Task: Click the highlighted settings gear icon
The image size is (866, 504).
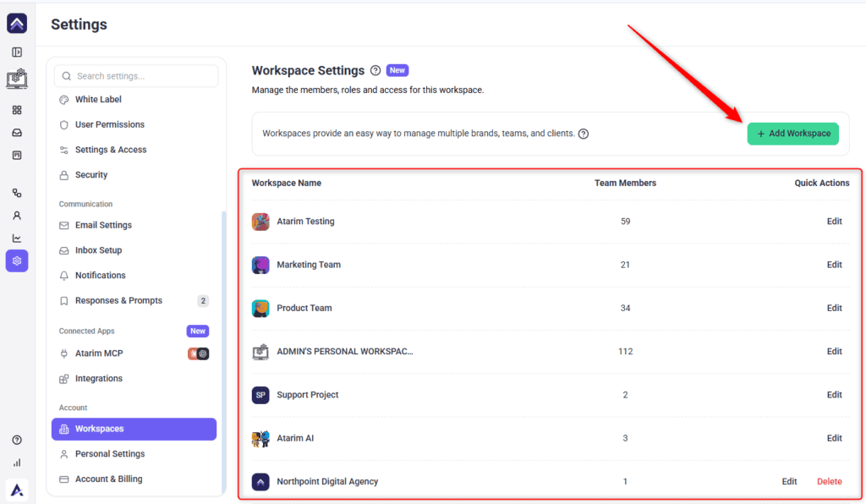Action: [x=17, y=260]
